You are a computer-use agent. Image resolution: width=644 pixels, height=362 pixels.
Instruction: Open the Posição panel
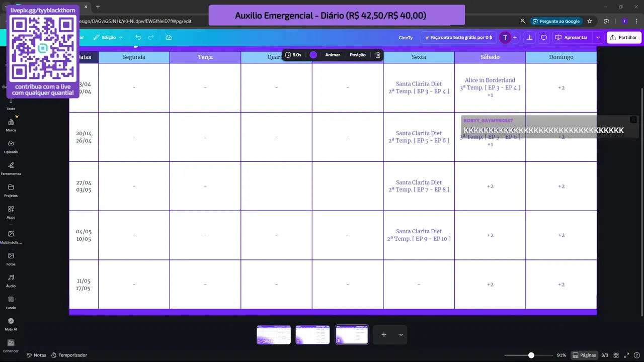pyautogui.click(x=358, y=55)
